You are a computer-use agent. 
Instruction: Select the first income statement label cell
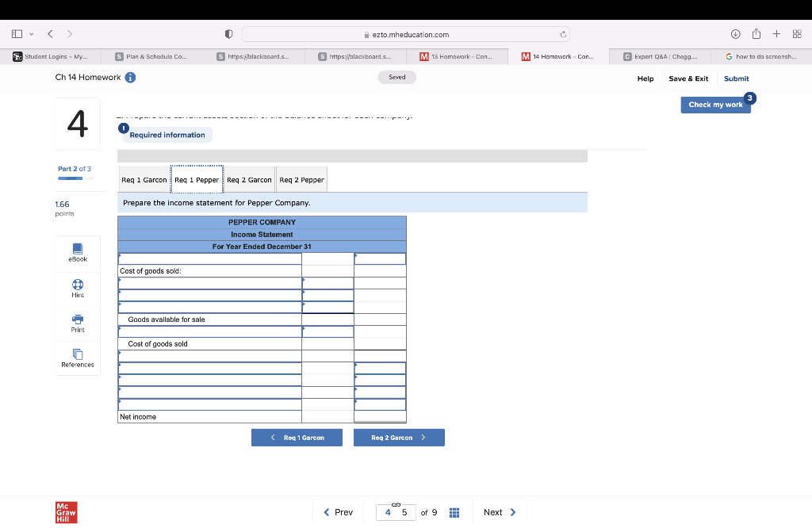pyautogui.click(x=209, y=258)
